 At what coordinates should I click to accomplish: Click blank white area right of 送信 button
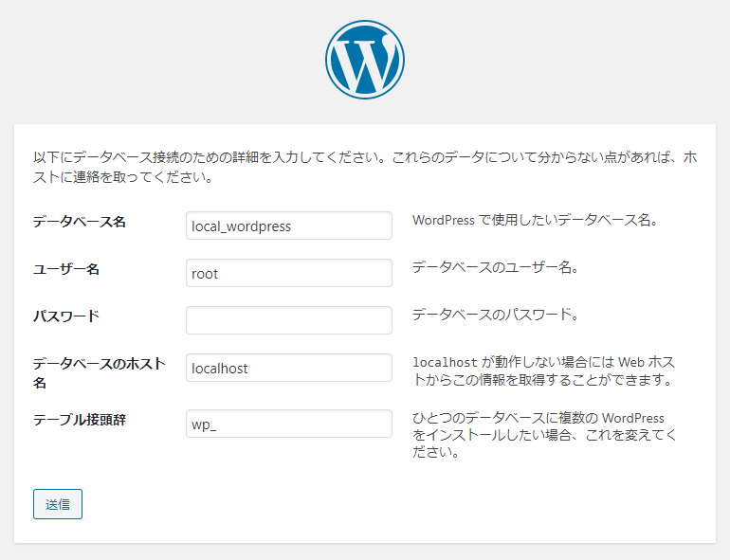tap(379, 504)
